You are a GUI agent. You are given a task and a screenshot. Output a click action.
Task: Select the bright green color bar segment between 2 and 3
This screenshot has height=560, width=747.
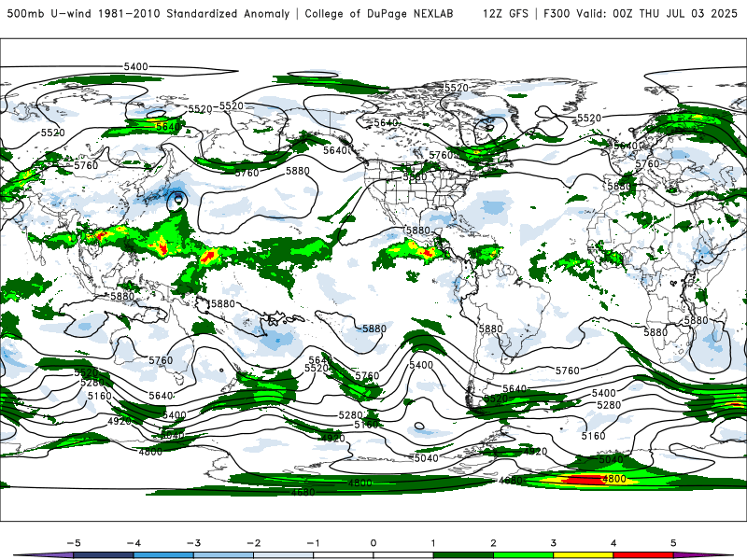523,555
